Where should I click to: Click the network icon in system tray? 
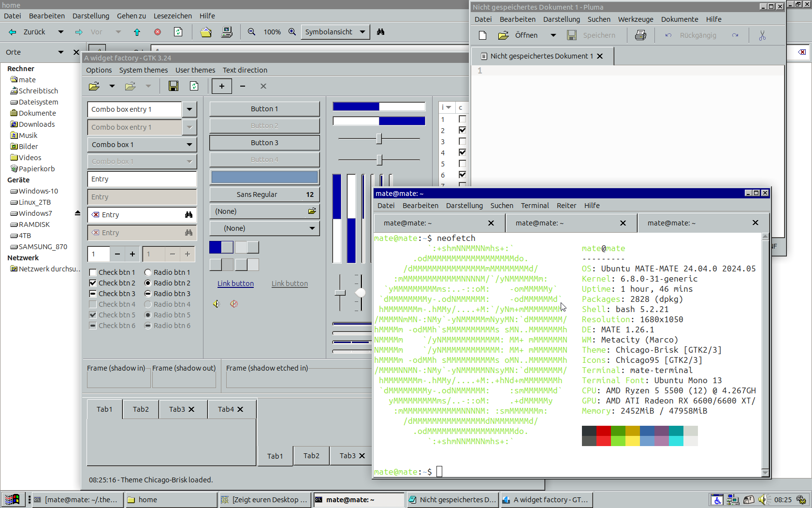point(733,500)
